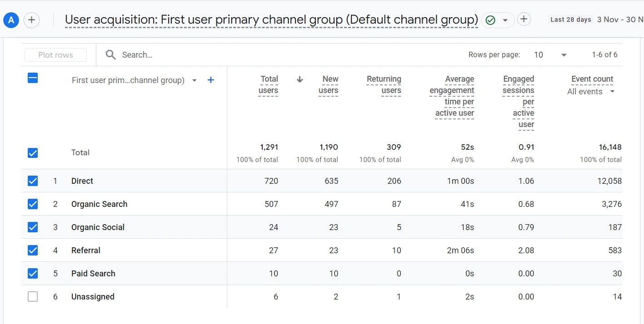Screen dimensions: 644x324
Task: Click the sort arrow beside New users
Action: click(x=300, y=79)
